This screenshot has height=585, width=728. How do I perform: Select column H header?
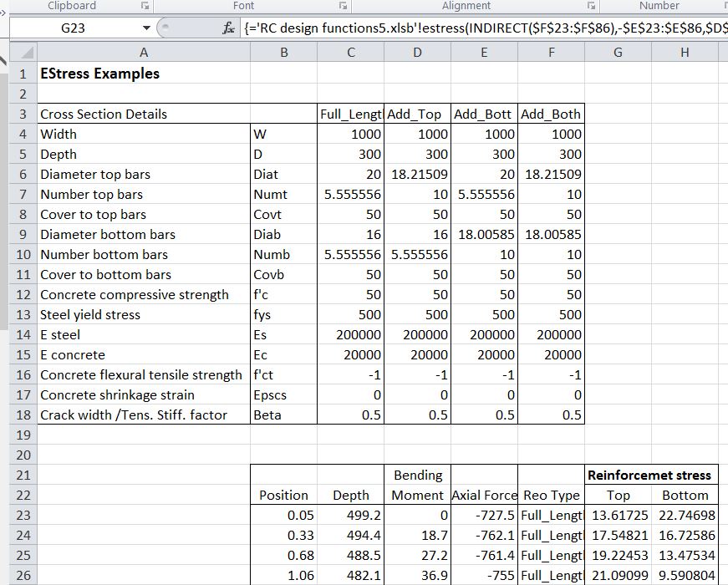685,53
